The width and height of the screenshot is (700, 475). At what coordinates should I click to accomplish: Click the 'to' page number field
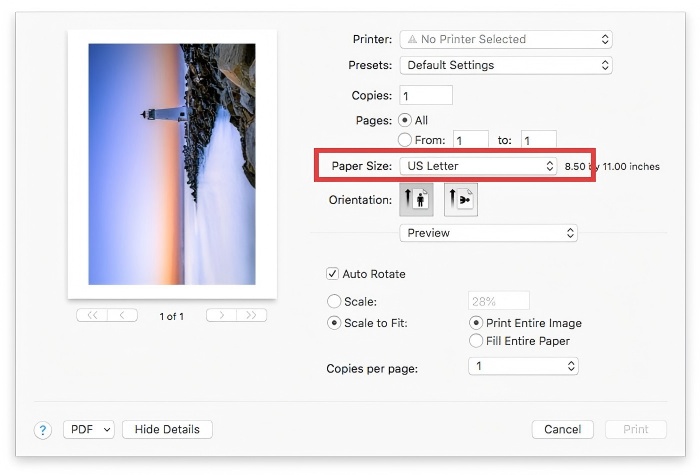[x=539, y=139]
